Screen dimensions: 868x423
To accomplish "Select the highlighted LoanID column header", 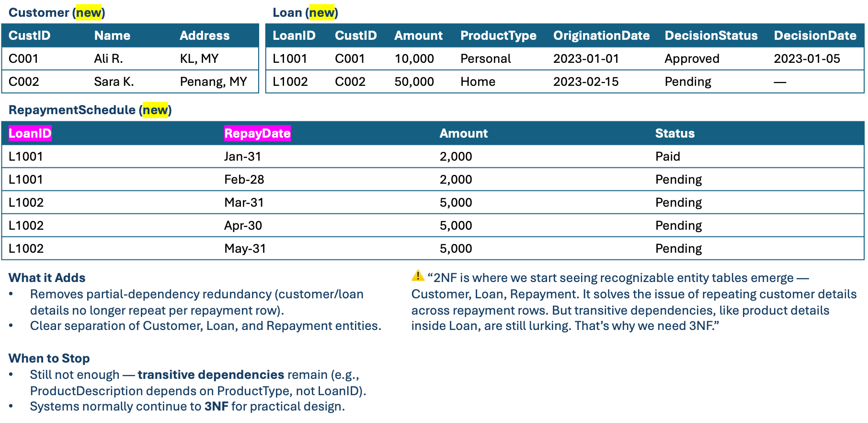I will (30, 133).
